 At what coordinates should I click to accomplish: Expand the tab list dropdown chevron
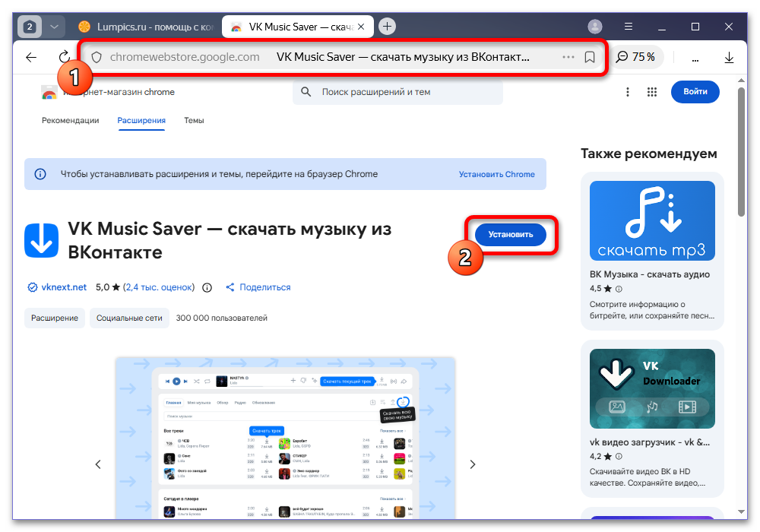[x=54, y=27]
